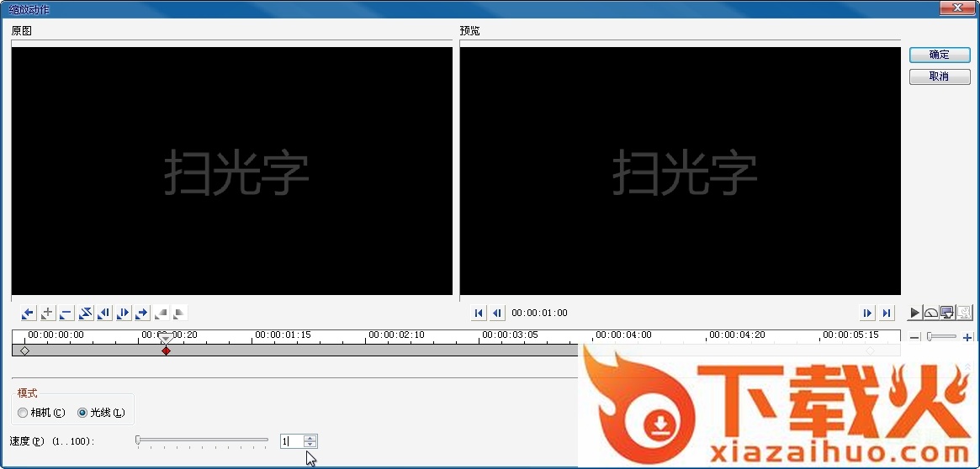Jump to the end of preview
The width and height of the screenshot is (980, 469).
tap(887, 314)
